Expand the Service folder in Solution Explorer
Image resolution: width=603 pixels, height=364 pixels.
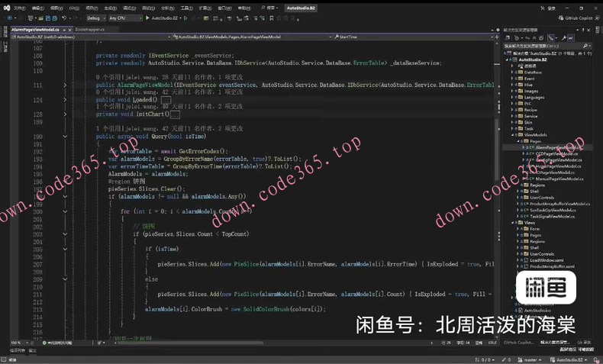[x=513, y=116]
